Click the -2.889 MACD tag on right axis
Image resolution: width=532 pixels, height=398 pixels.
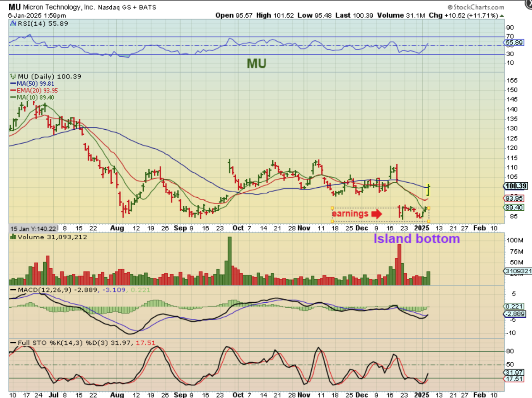click(x=514, y=314)
